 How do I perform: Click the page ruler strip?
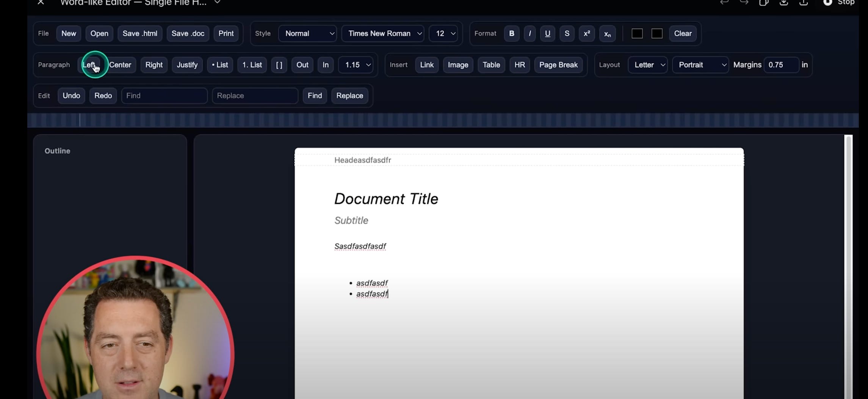point(443,120)
